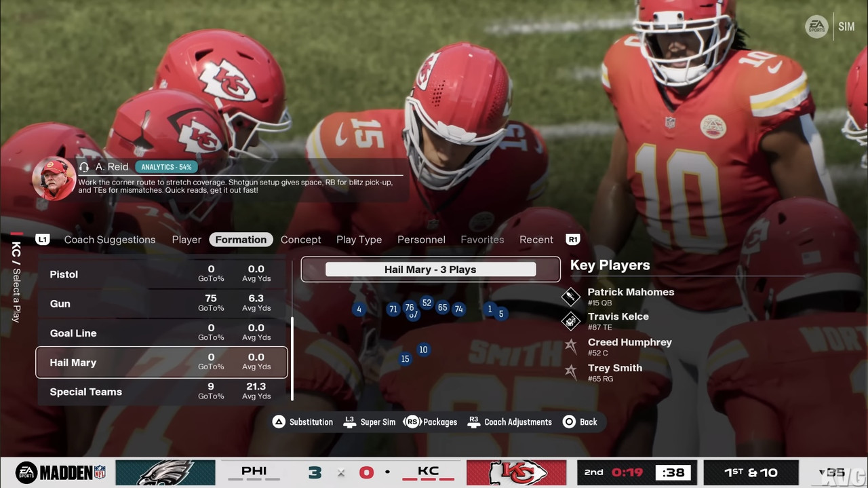The image size is (868, 488).
Task: Click player marker 15 in the formation diagram
Action: pos(405,359)
